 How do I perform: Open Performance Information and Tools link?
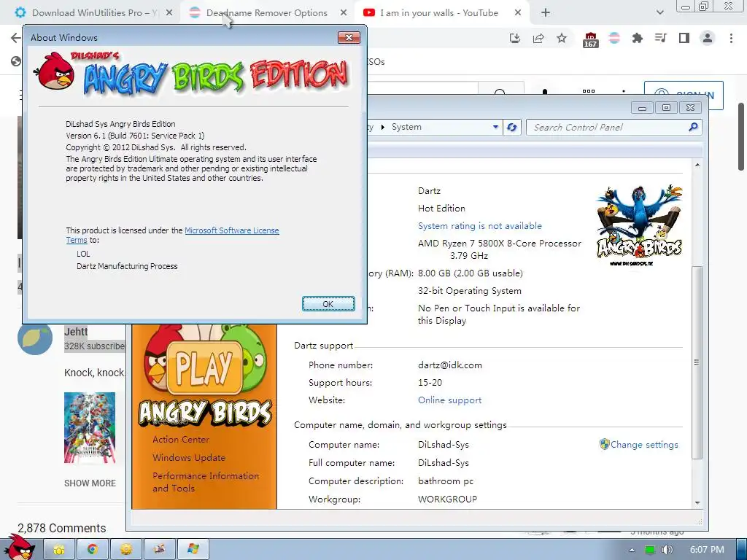click(206, 482)
